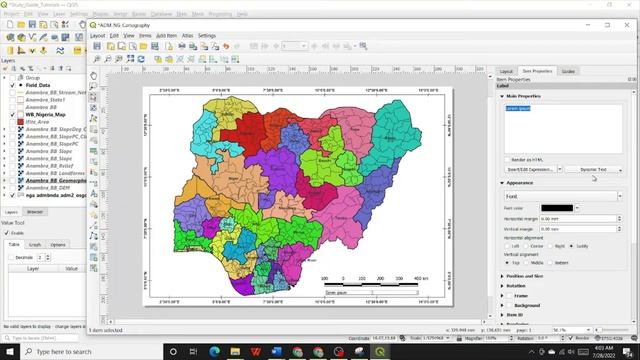
Task: Zoom out using layout toolbar magnifier
Action: 108,59
